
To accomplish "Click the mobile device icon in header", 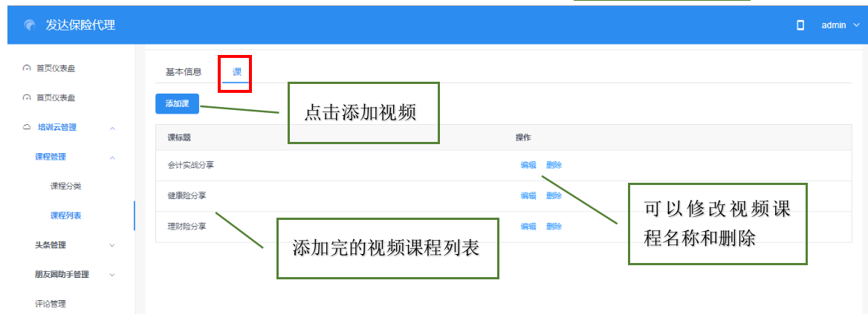I will (800, 25).
